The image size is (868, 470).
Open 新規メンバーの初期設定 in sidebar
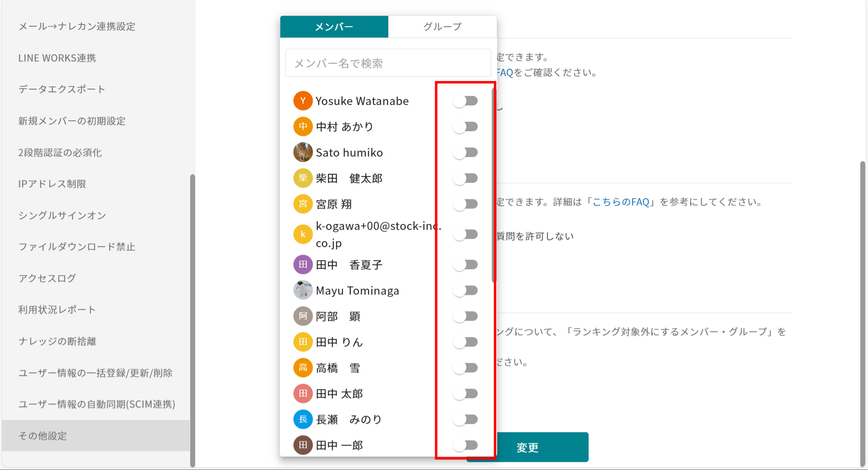72,121
